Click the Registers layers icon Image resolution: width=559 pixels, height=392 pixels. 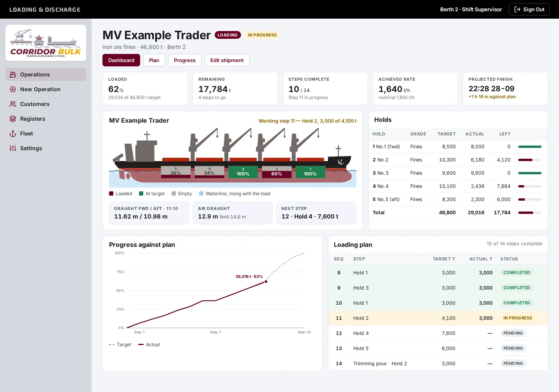click(x=13, y=119)
